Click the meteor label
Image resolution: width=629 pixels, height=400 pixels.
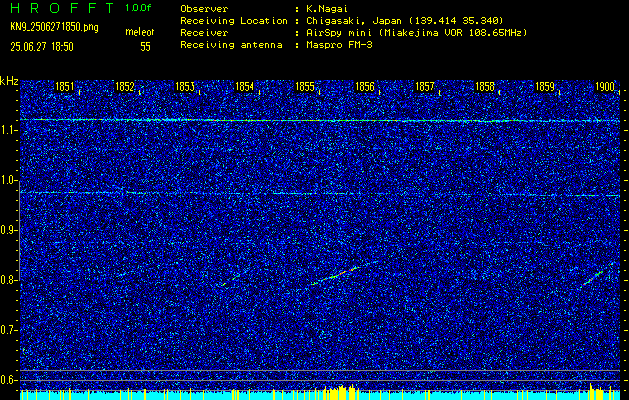(140, 32)
